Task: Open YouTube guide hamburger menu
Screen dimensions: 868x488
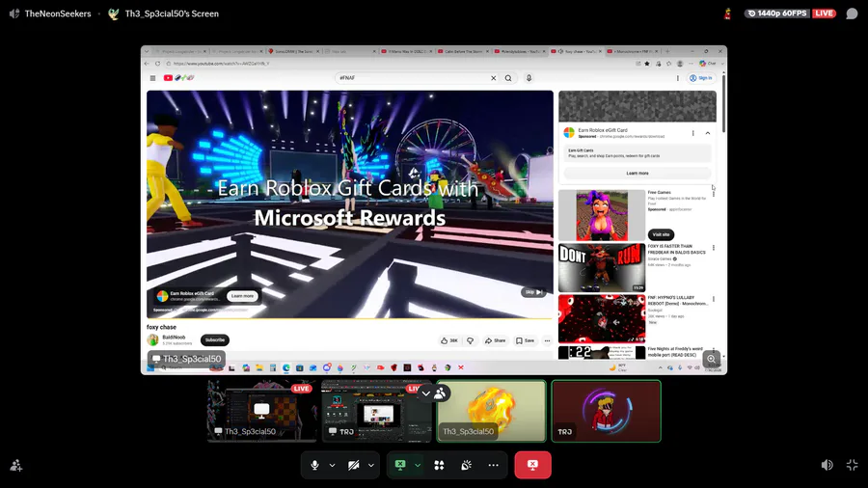Action: coord(152,78)
